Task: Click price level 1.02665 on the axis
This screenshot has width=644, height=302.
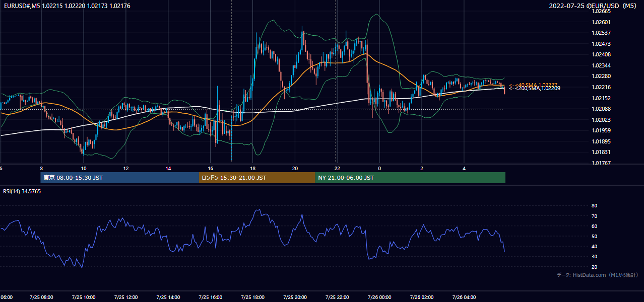Action: pos(601,11)
